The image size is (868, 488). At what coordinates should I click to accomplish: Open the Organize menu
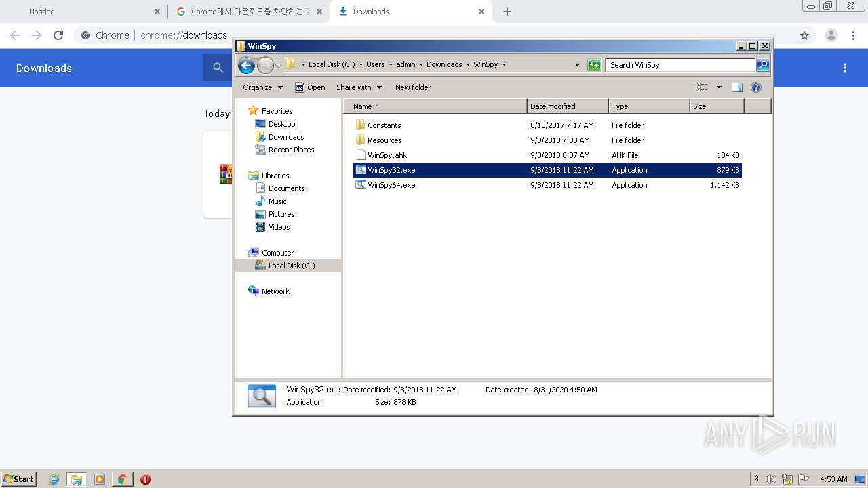(x=262, y=87)
